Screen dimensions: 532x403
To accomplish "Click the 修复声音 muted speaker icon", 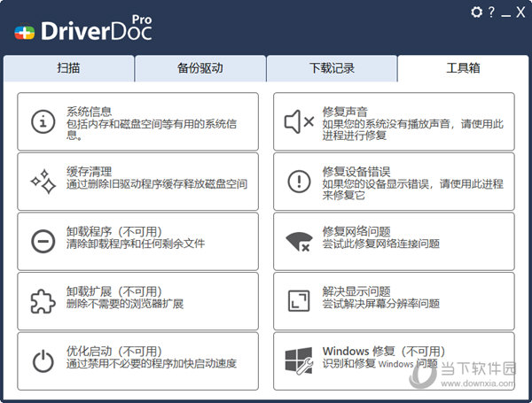I will 299,121.
